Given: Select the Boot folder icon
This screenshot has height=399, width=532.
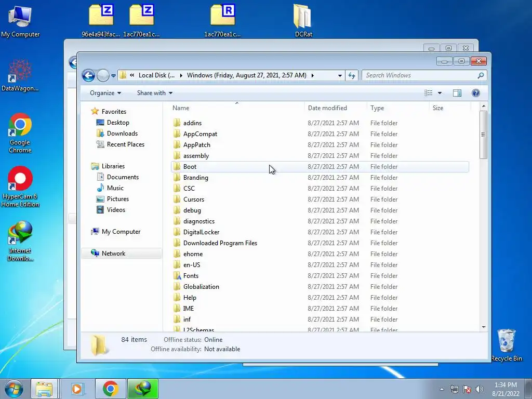Looking at the screenshot, I should (177, 167).
